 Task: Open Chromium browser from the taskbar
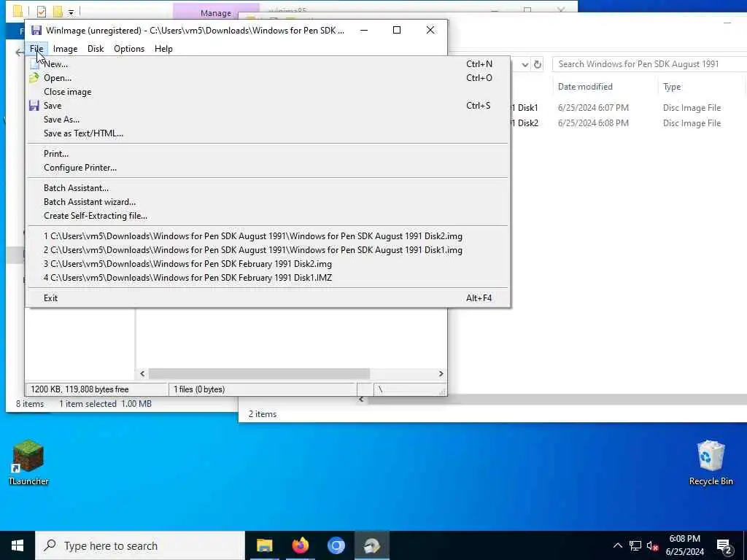click(x=336, y=545)
